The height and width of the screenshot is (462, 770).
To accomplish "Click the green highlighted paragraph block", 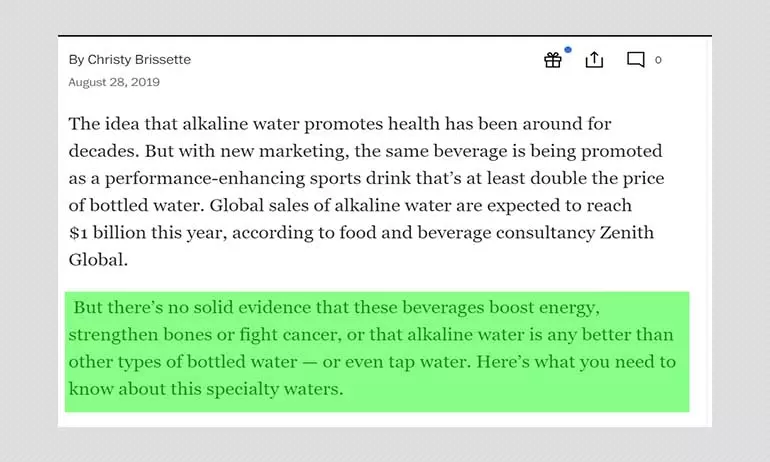I will 377,352.
